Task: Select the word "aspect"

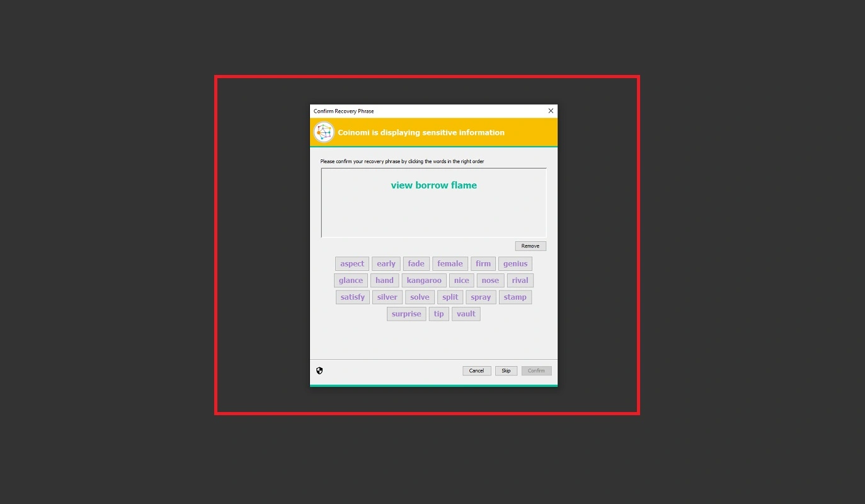Action: point(352,264)
